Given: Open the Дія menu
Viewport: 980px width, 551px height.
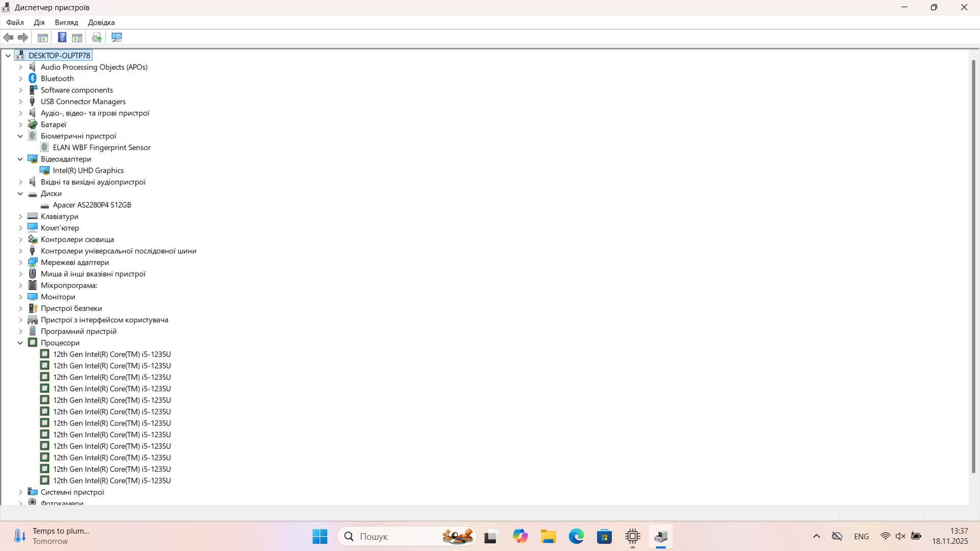Looking at the screenshot, I should pyautogui.click(x=39, y=22).
